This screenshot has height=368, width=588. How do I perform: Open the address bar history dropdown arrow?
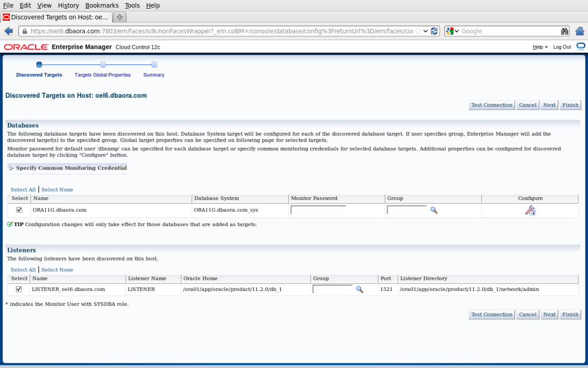pyautogui.click(x=425, y=31)
